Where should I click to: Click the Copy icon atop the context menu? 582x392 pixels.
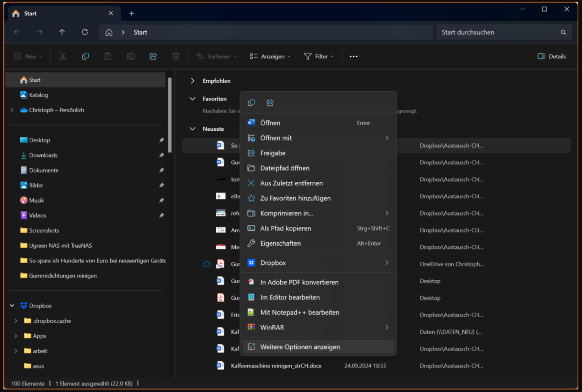point(251,102)
